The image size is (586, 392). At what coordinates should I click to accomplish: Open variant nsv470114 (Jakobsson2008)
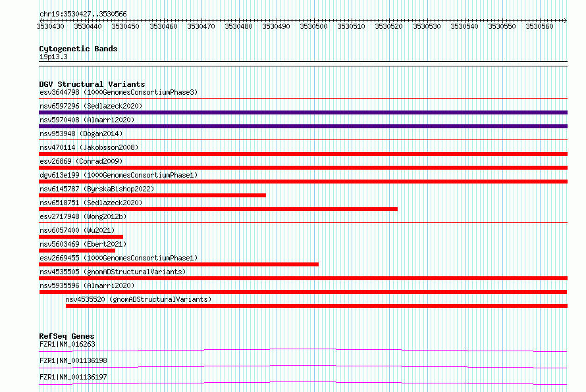[x=89, y=147]
